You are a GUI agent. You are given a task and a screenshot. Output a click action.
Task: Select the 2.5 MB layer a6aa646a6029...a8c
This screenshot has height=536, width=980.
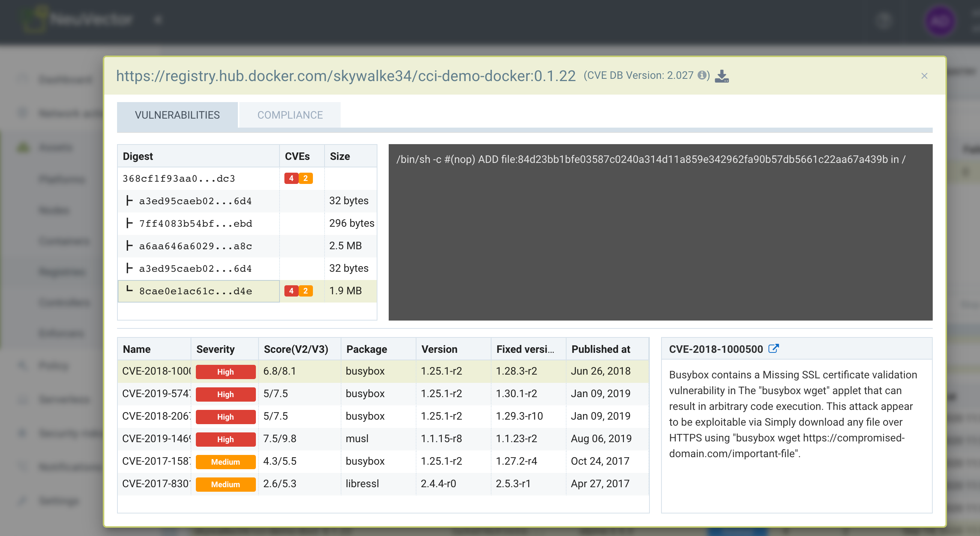[x=195, y=246]
